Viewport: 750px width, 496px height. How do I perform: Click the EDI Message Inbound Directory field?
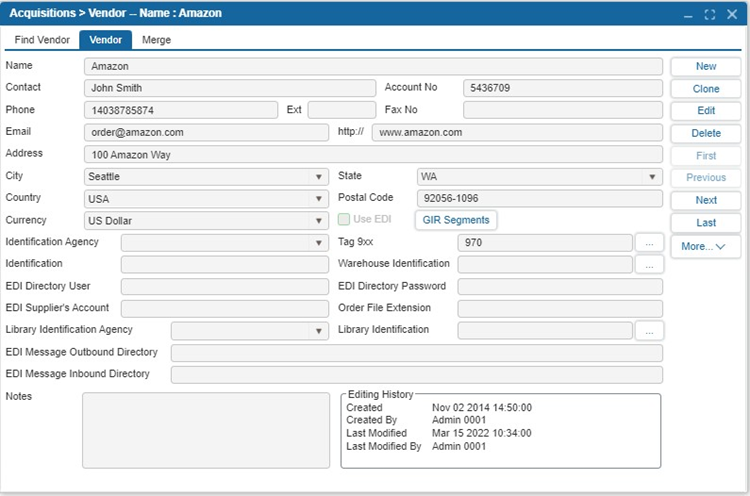pyautogui.click(x=417, y=375)
